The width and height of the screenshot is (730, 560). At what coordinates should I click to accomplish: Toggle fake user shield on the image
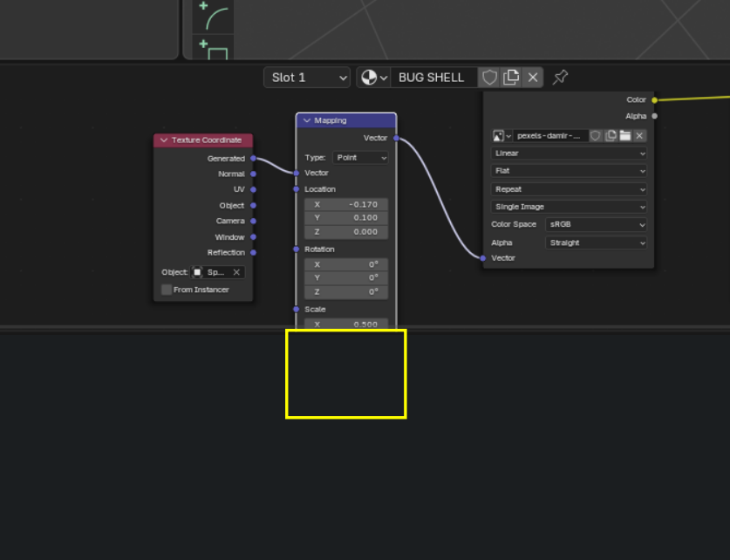coord(596,136)
